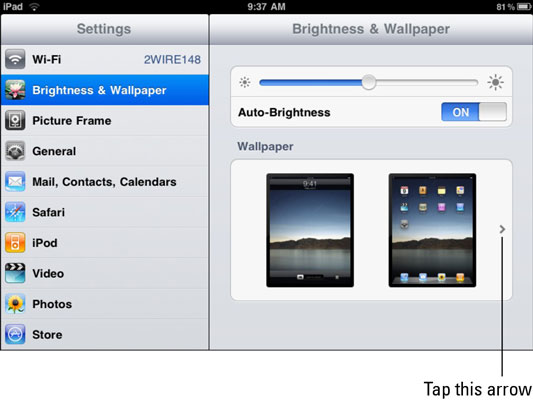This screenshot has height=400, width=533.
Task: Toggle the Auto-Brightness ON switch
Action: 474,112
